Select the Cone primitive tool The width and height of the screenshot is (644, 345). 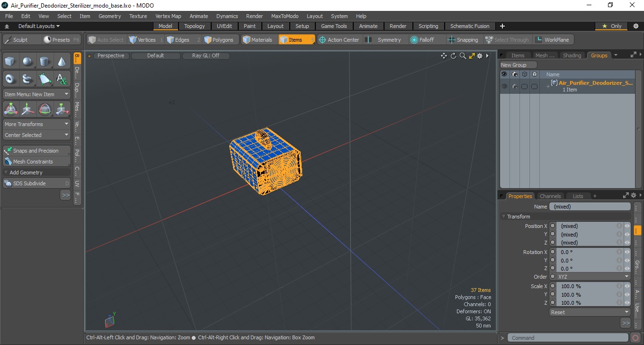coord(62,62)
